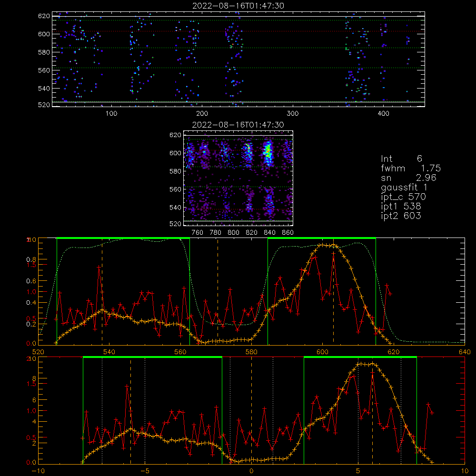Click the orange dashed marker near 603

[333, 291]
